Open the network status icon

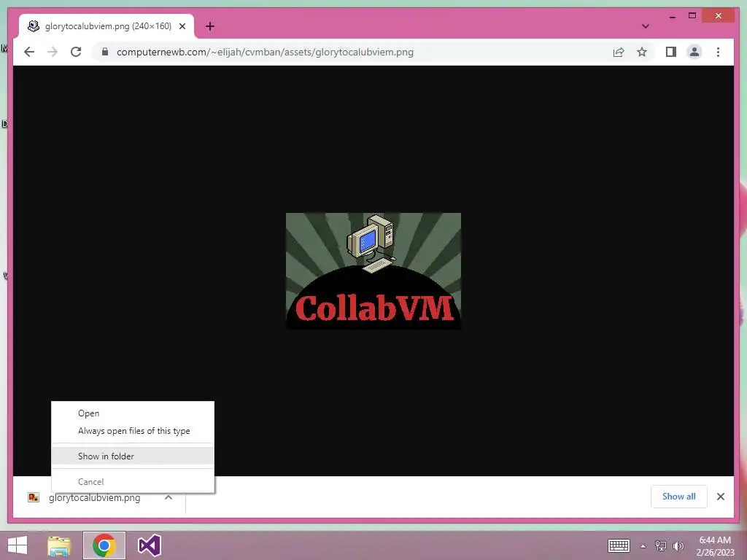click(661, 545)
